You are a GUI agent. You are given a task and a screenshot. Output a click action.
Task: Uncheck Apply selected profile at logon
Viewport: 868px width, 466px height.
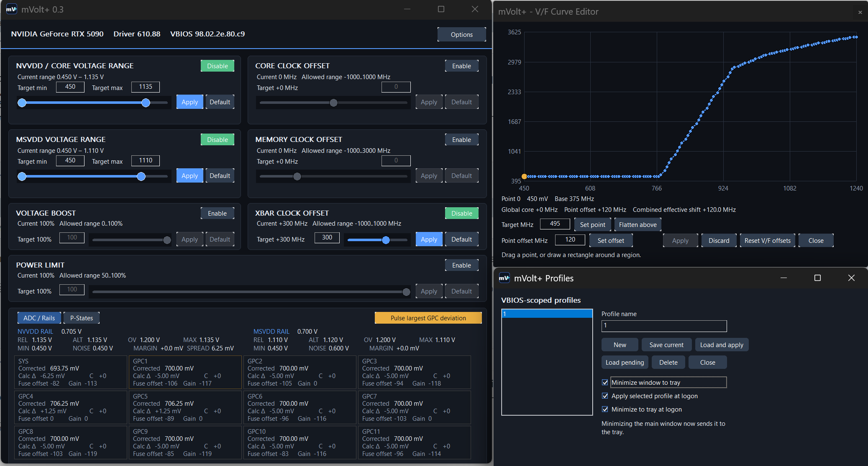(x=605, y=396)
